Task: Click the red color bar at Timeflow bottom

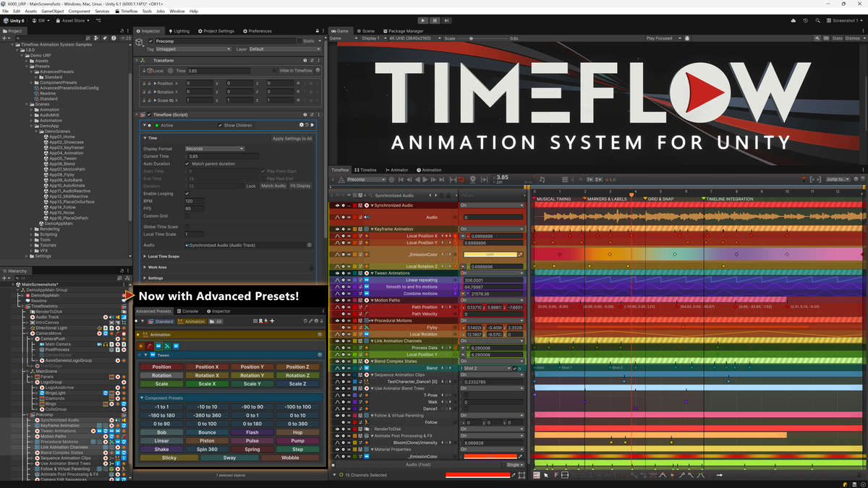Action: [x=479, y=475]
